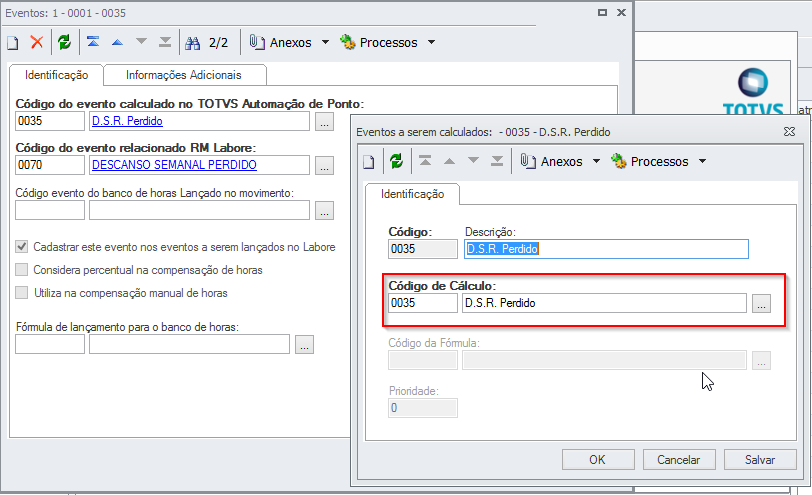Select Identificação tab in Eventos window
This screenshot has width=812, height=495.
point(56,75)
